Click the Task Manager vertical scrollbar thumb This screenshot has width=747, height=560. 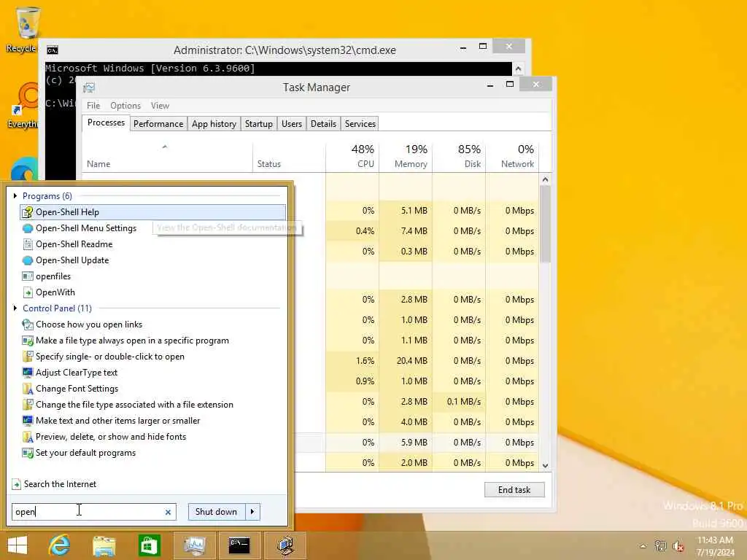click(x=546, y=224)
